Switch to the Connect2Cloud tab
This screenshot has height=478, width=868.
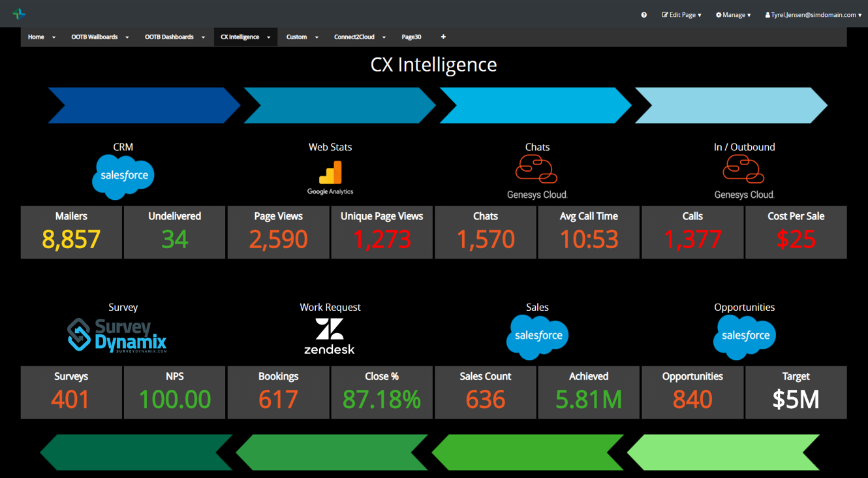[x=354, y=37]
